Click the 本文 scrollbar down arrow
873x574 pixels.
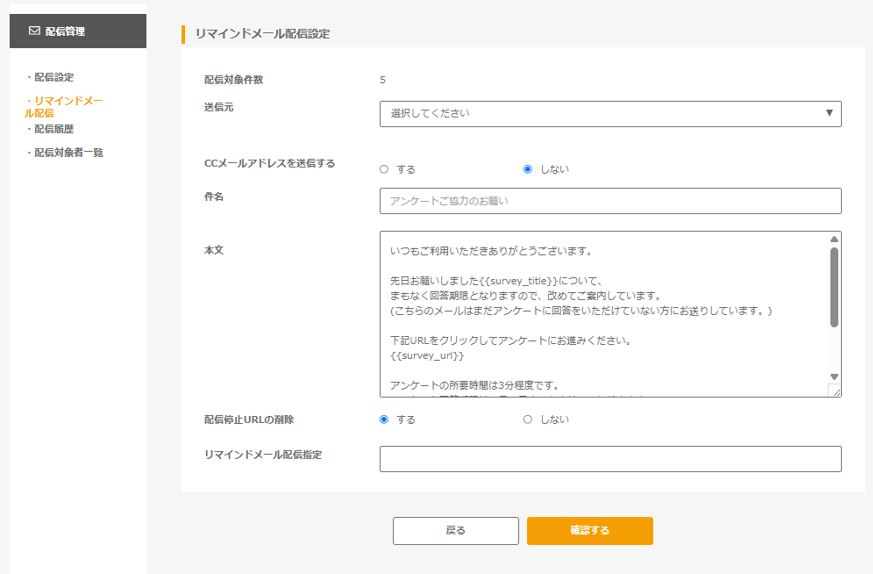pyautogui.click(x=834, y=376)
